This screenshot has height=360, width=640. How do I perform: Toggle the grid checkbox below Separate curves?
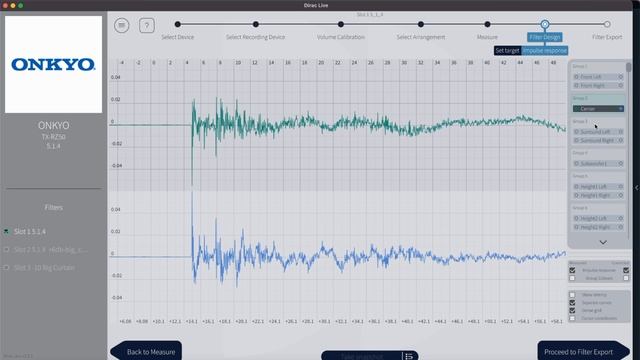click(x=572, y=311)
